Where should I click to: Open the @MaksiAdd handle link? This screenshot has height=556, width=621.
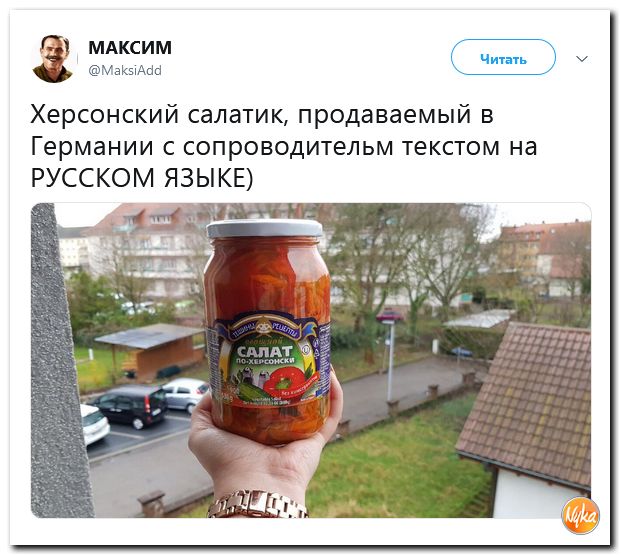(125, 70)
